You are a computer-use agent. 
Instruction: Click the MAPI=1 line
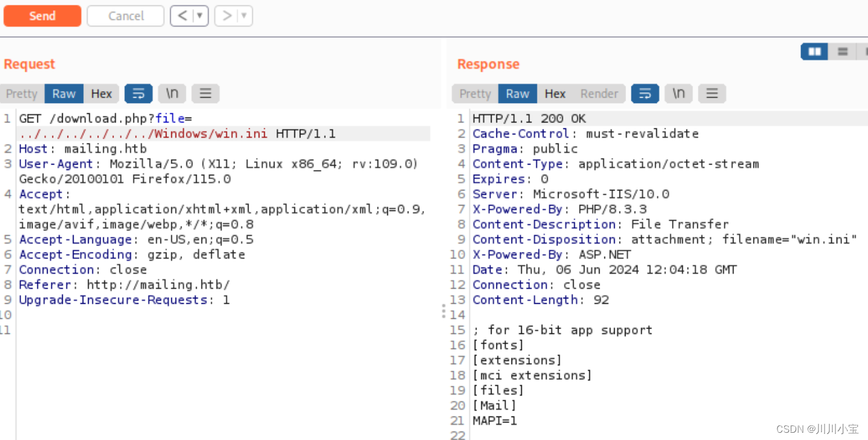[x=495, y=420]
